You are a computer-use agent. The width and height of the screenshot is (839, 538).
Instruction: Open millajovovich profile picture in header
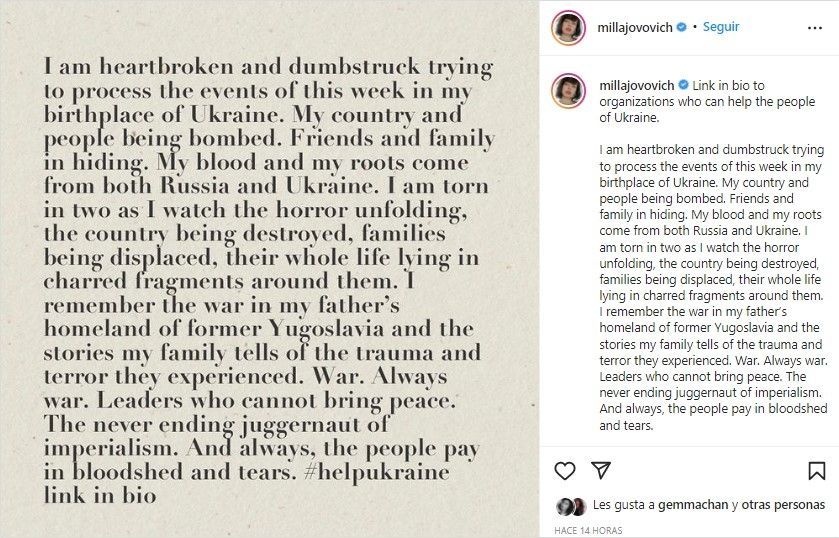(x=567, y=28)
